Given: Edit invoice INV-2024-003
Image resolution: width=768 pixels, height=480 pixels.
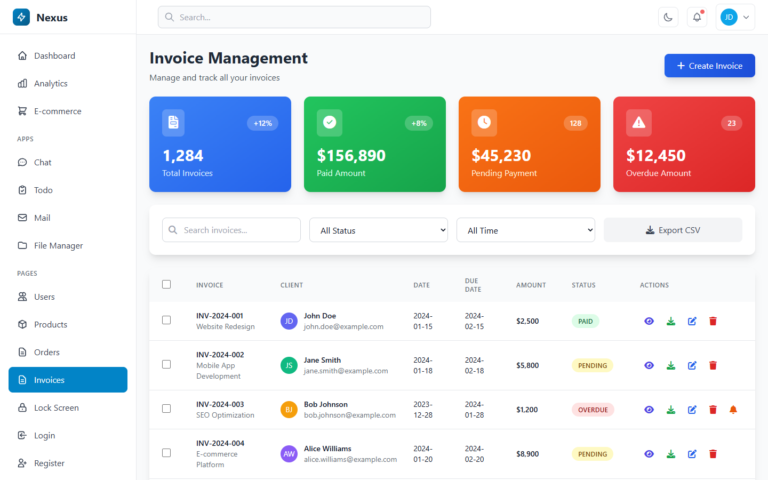Looking at the screenshot, I should (692, 409).
